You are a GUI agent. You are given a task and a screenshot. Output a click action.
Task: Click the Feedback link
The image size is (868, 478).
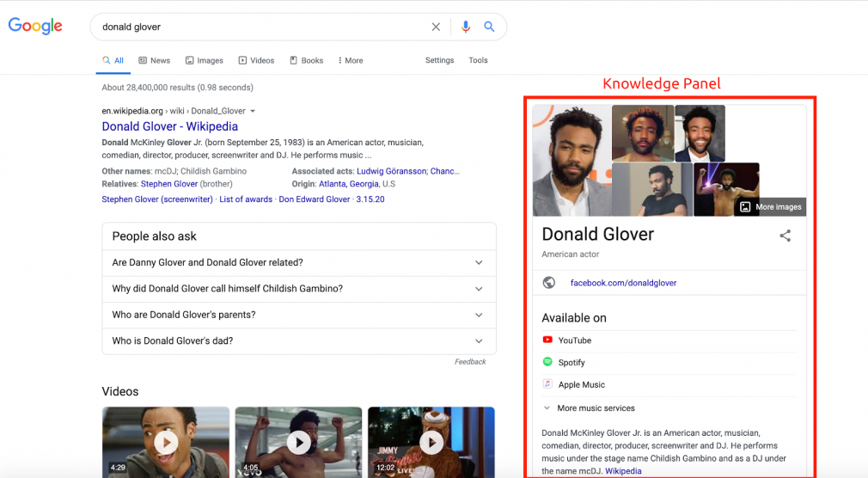[470, 362]
